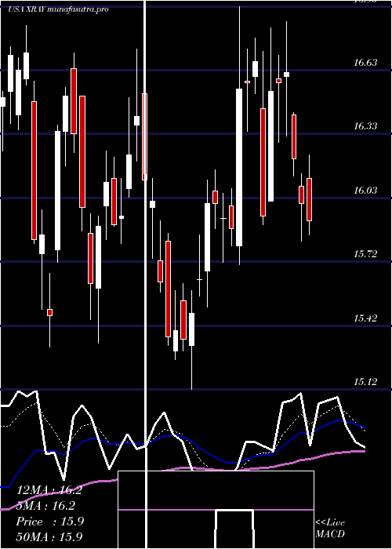Click the 15.72 price axis label
The width and height of the screenshot is (392, 549).
[365, 254]
